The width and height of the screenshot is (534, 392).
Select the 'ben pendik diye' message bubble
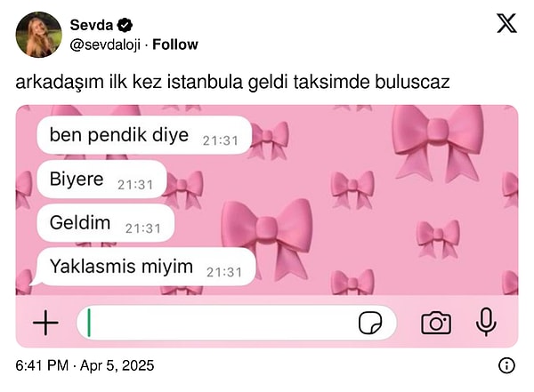(x=144, y=135)
